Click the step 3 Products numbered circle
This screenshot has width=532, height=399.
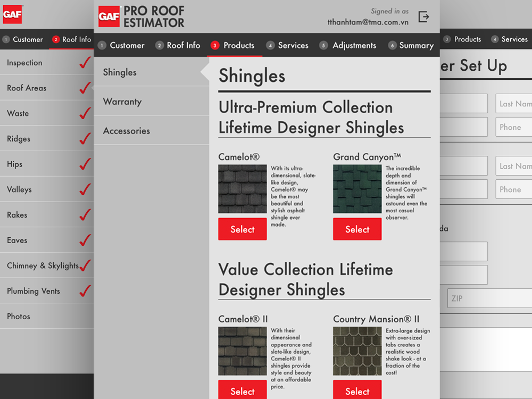point(216,45)
